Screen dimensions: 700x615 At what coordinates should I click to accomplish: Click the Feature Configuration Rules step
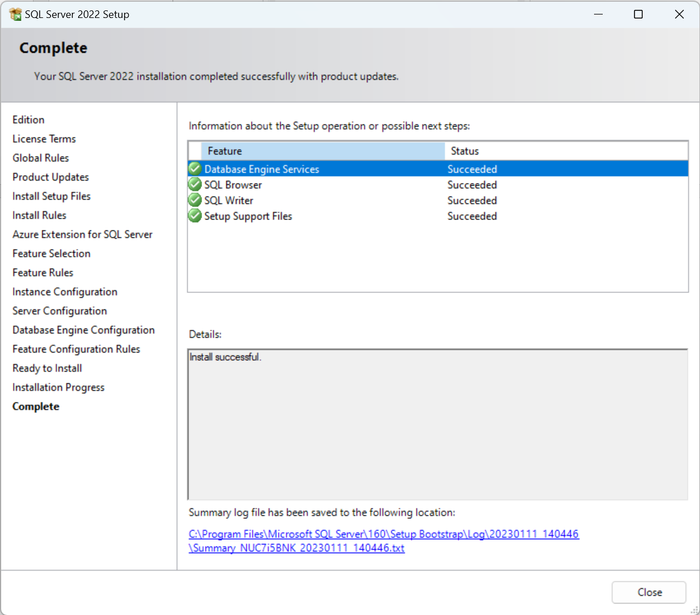pyautogui.click(x=76, y=349)
